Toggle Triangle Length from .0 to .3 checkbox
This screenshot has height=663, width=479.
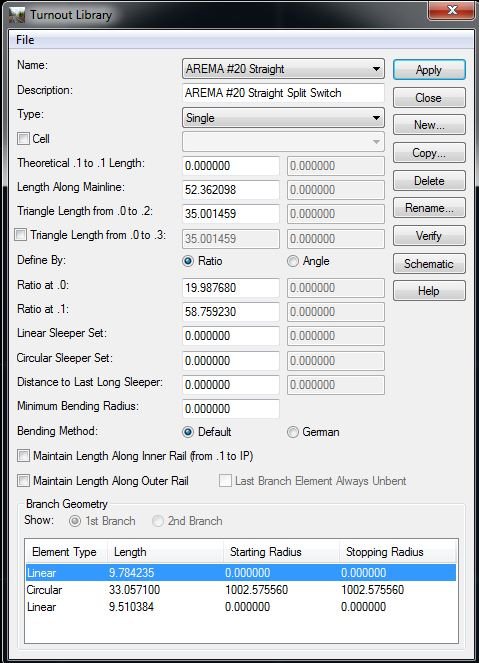20,235
